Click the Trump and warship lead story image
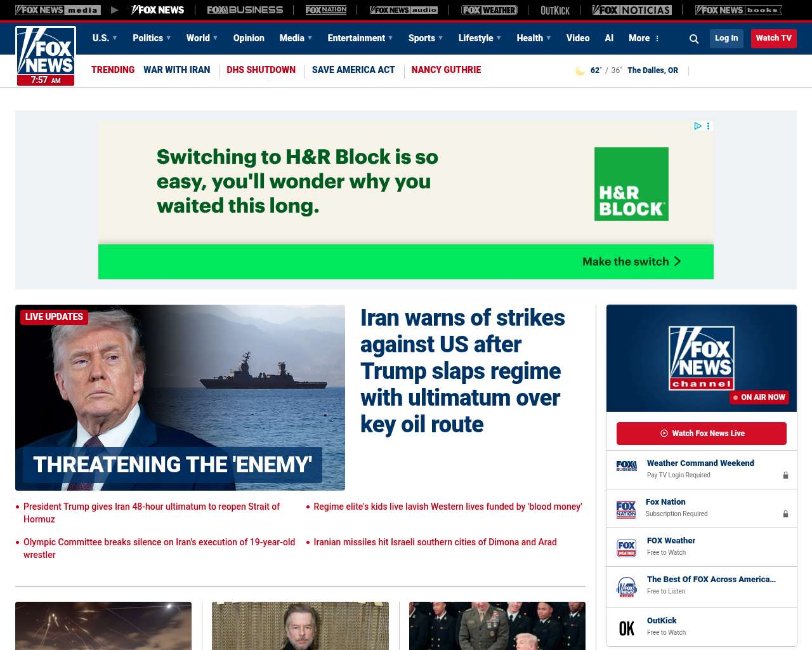This screenshot has height=650, width=812. pyautogui.click(x=180, y=397)
